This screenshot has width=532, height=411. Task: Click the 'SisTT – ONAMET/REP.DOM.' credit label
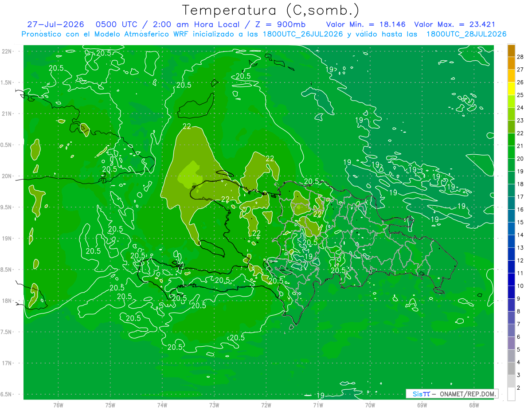[452, 394]
